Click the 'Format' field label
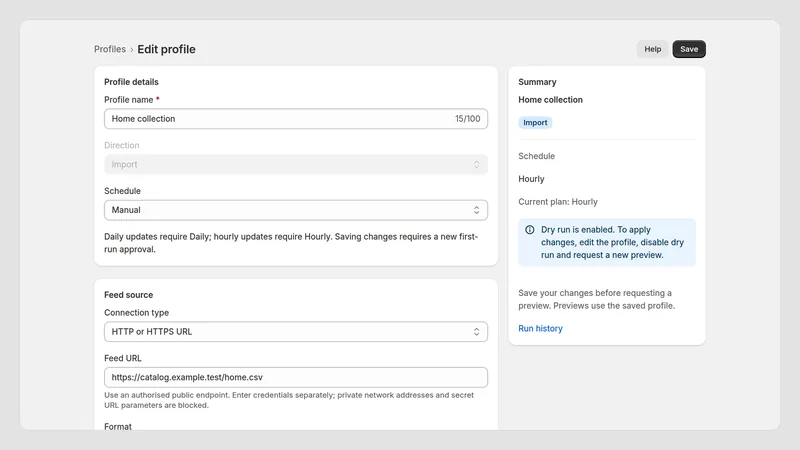 [x=118, y=427]
